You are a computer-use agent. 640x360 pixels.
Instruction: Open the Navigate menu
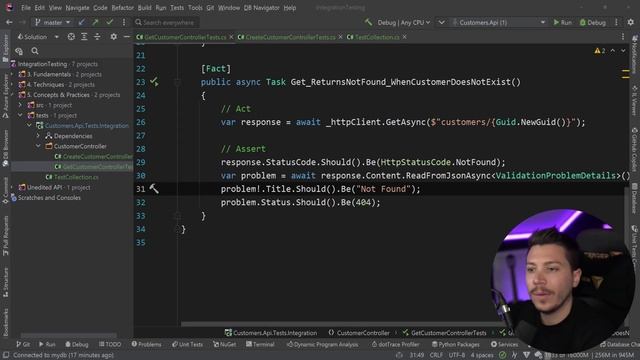click(77, 8)
